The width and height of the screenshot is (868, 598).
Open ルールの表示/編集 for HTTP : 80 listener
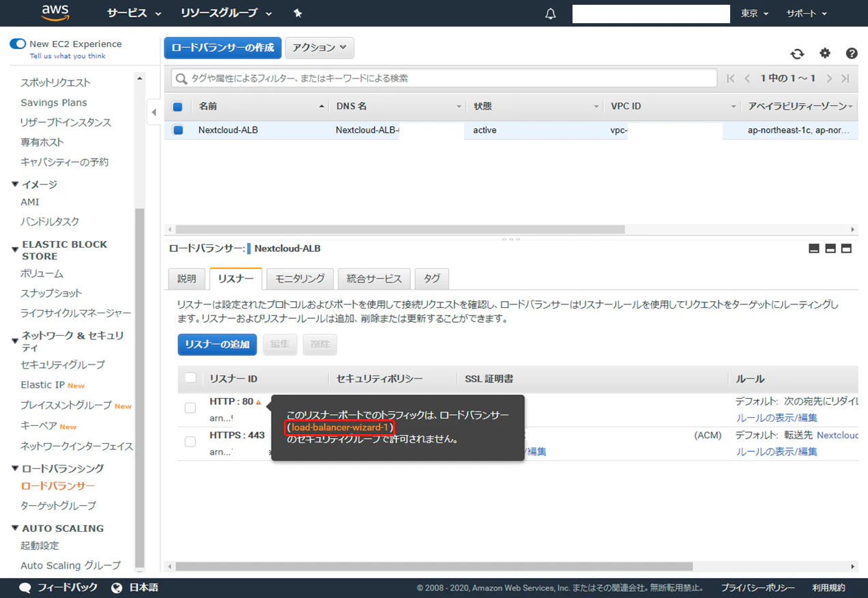[x=777, y=418]
